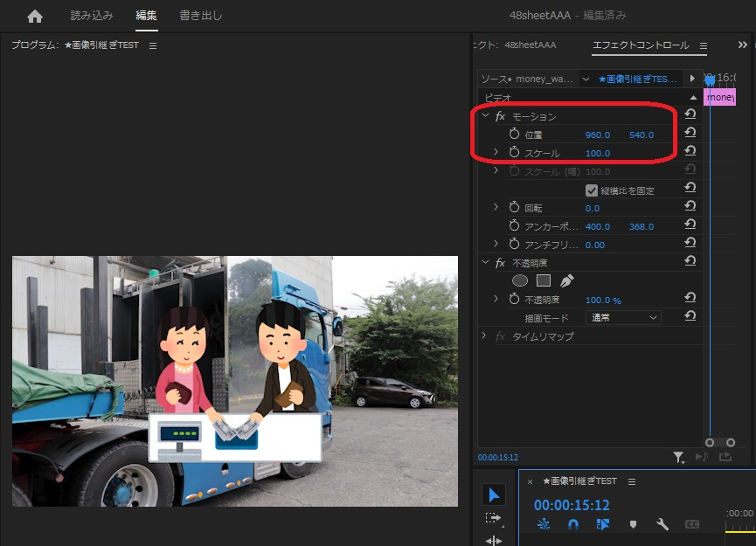Expand the スケール parameter
This screenshot has height=546, width=756.
[x=496, y=152]
